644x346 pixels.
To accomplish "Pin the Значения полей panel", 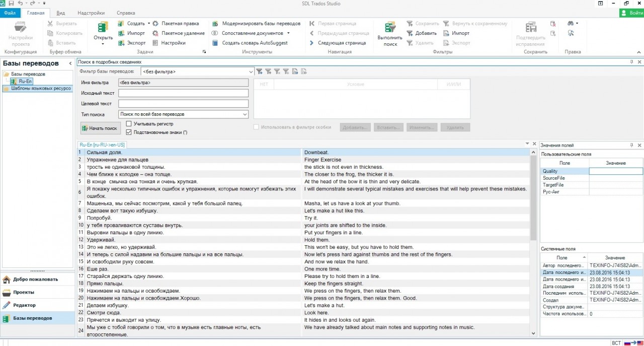I will tap(632, 145).
